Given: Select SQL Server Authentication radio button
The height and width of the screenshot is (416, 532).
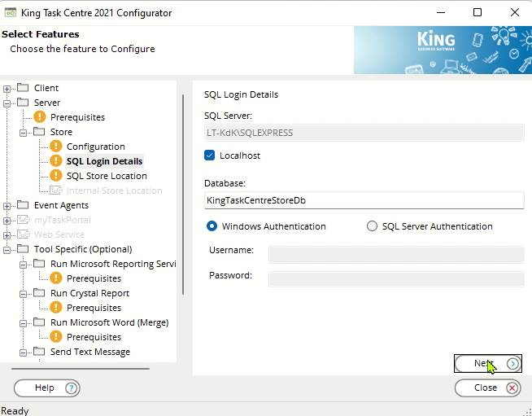Looking at the screenshot, I should tap(372, 226).
